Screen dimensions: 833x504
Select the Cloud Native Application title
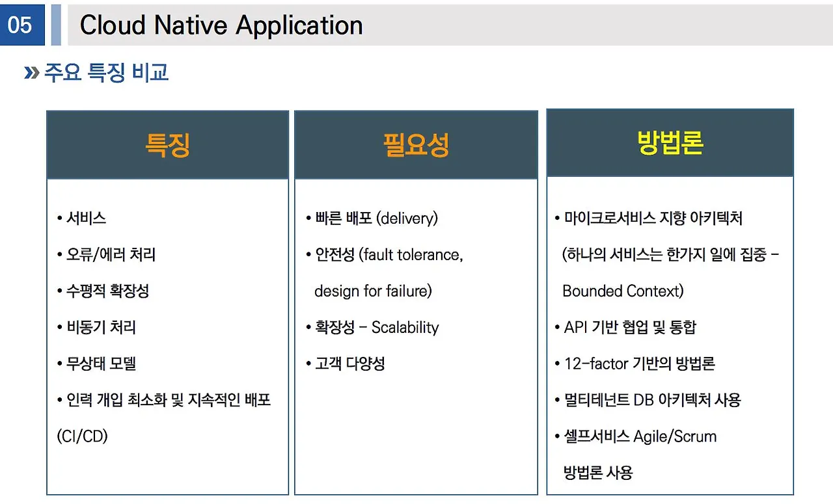coord(221,26)
